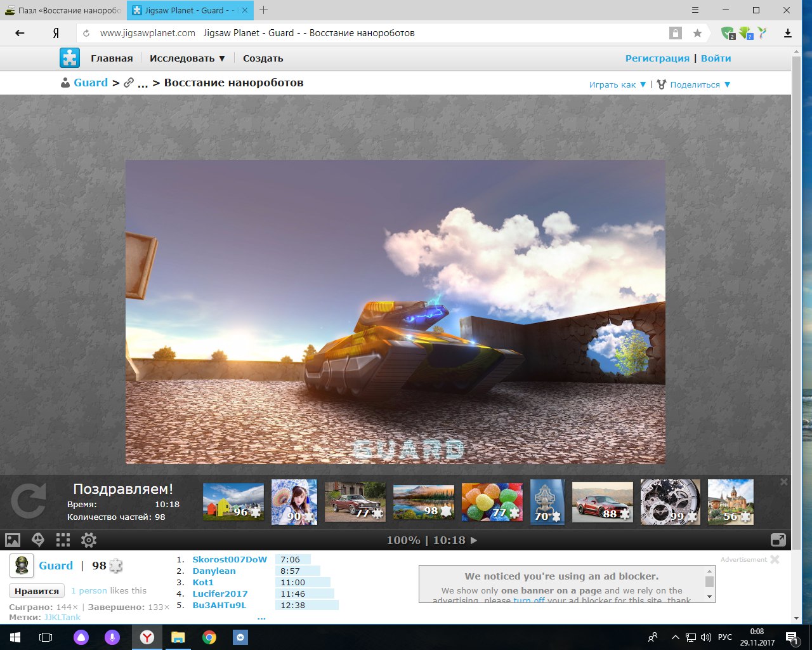Image resolution: width=812 pixels, height=650 pixels.
Task: Open Bu3AHTu9L's leaderboard profile
Action: point(219,605)
